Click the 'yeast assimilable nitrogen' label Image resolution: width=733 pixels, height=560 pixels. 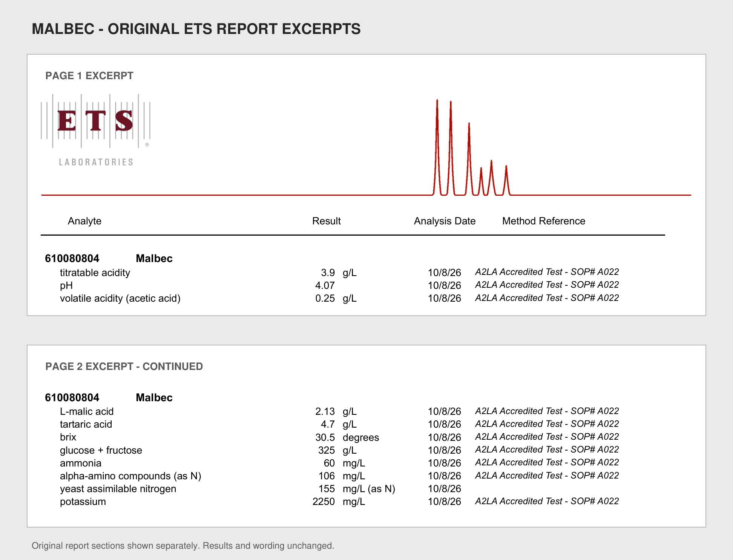tap(118, 489)
